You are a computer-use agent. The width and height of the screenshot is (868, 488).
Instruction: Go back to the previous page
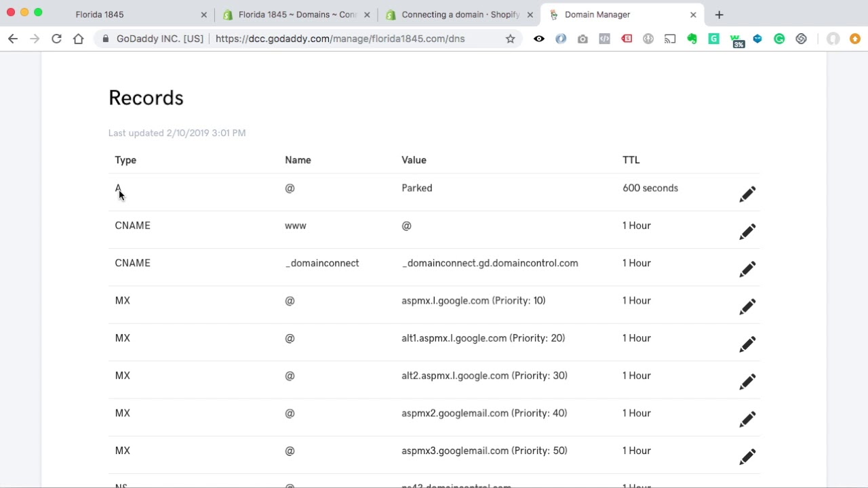13,39
